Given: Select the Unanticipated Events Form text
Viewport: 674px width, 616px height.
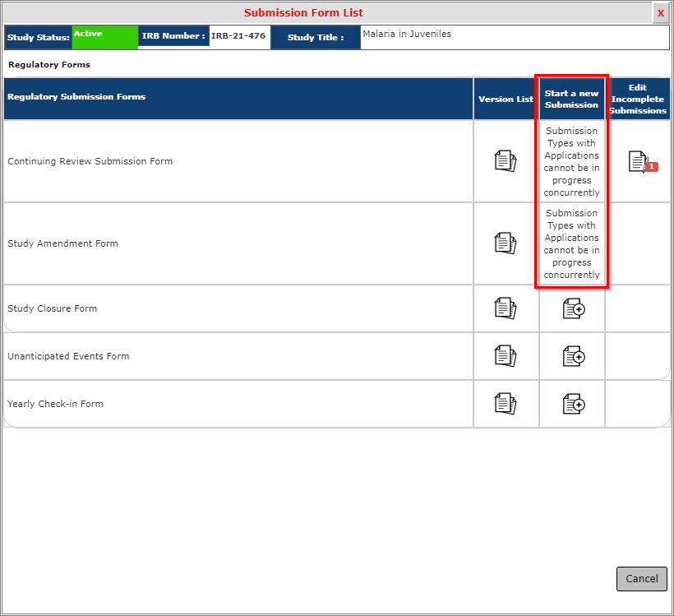Looking at the screenshot, I should pos(68,356).
